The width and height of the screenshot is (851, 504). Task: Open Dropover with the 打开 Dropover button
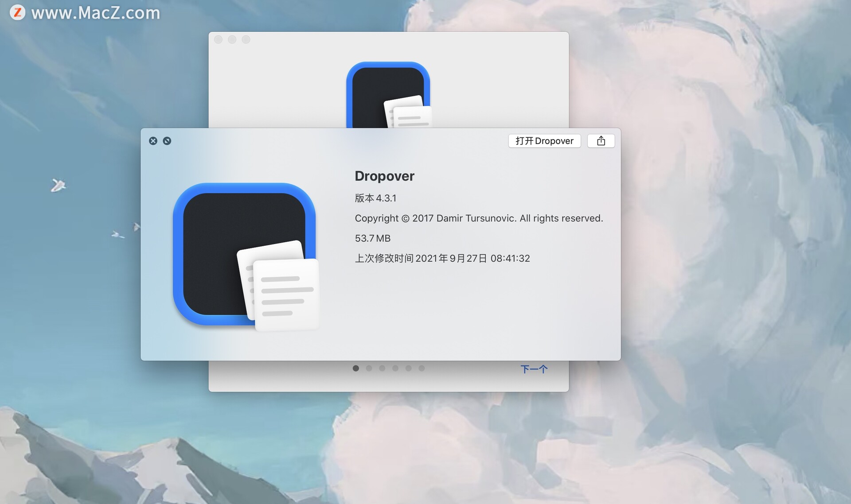coord(544,141)
